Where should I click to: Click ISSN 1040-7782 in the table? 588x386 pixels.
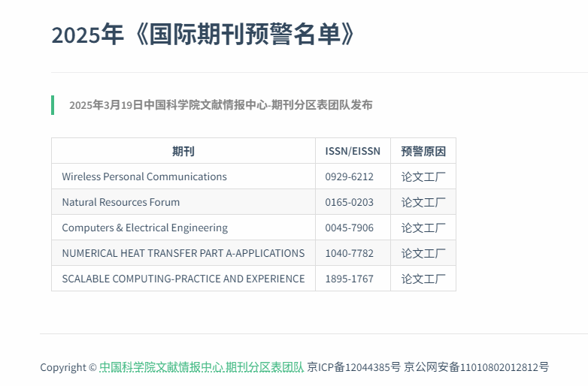click(x=349, y=253)
